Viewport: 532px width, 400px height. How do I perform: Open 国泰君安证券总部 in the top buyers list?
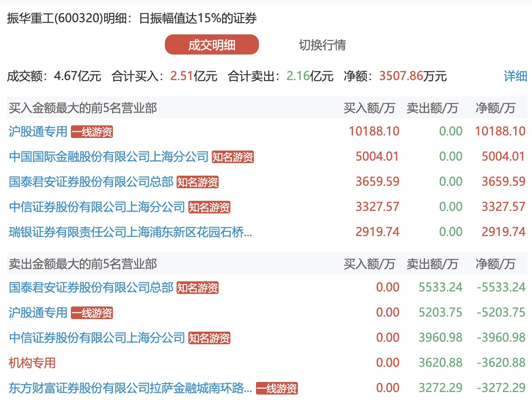[x=91, y=182]
